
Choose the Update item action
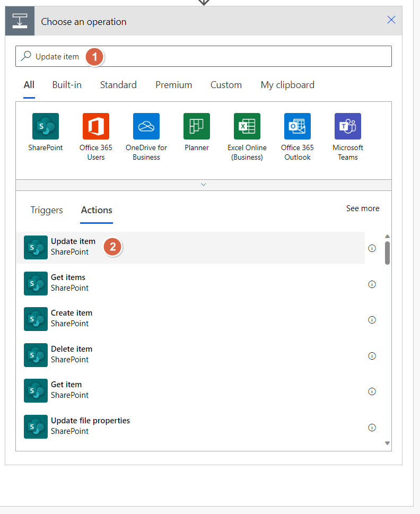pyautogui.click(x=190, y=248)
